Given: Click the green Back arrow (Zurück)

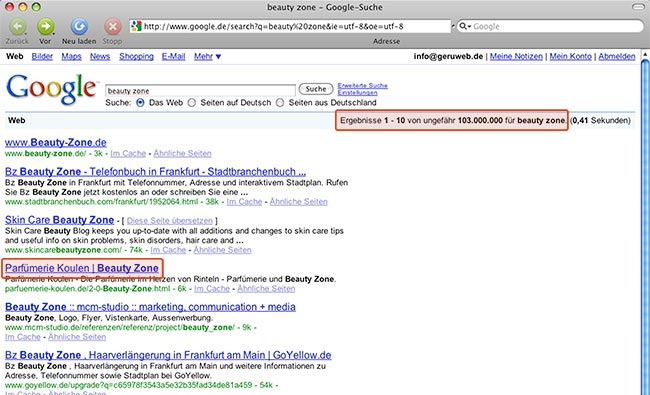Looking at the screenshot, I should (17, 27).
